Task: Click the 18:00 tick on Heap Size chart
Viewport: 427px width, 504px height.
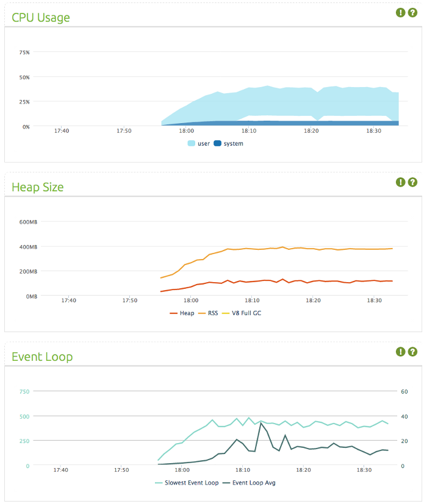Action: click(191, 300)
